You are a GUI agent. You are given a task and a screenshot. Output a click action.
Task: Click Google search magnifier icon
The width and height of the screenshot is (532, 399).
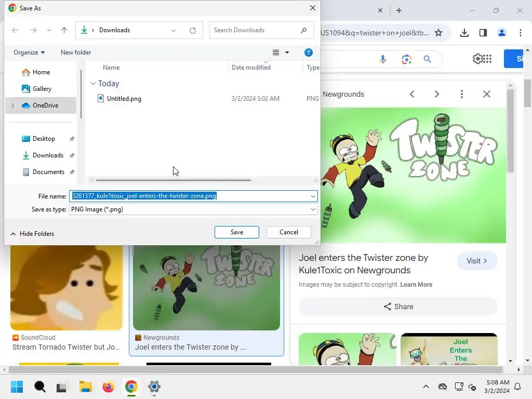tap(428, 59)
